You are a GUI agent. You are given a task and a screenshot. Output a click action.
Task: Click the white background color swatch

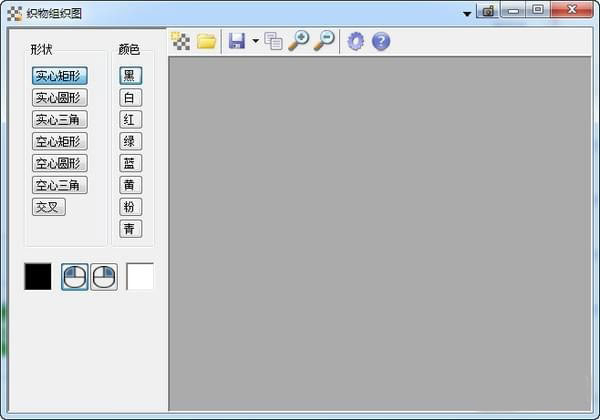point(140,277)
